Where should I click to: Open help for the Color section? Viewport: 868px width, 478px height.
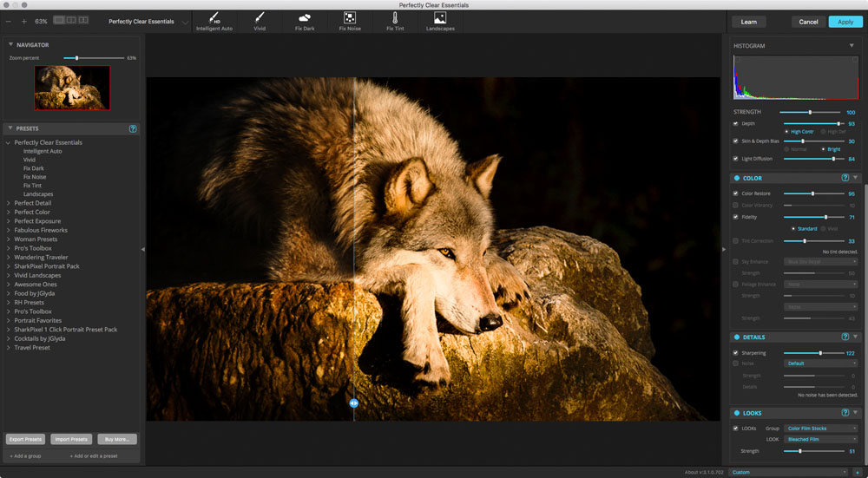pyautogui.click(x=845, y=178)
